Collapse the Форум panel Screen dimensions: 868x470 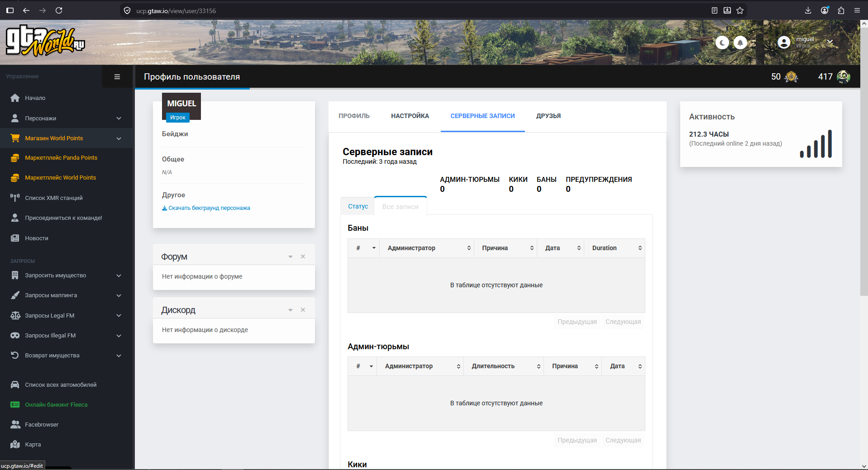tap(291, 257)
